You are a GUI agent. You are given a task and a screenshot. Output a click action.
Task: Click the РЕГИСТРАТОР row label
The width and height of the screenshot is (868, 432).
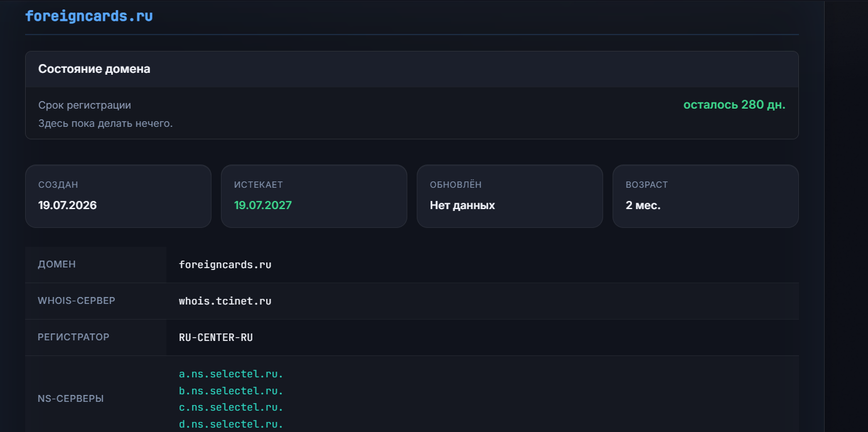point(73,337)
